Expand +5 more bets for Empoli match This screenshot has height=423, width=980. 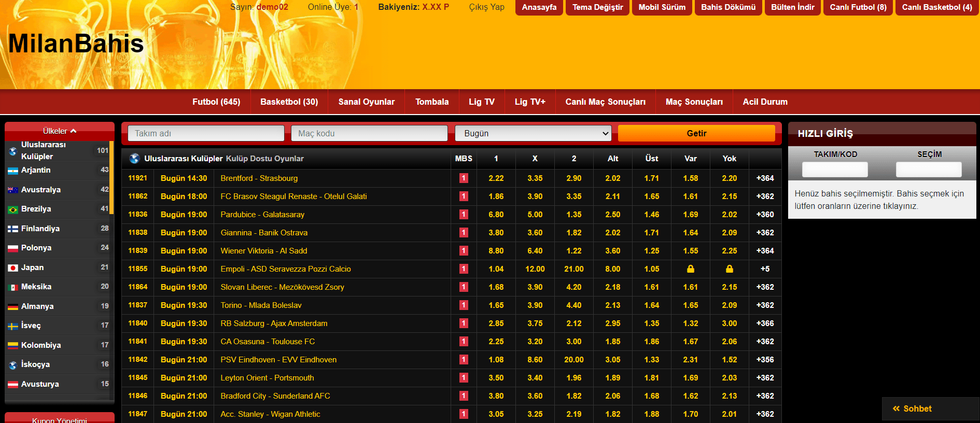click(x=765, y=269)
